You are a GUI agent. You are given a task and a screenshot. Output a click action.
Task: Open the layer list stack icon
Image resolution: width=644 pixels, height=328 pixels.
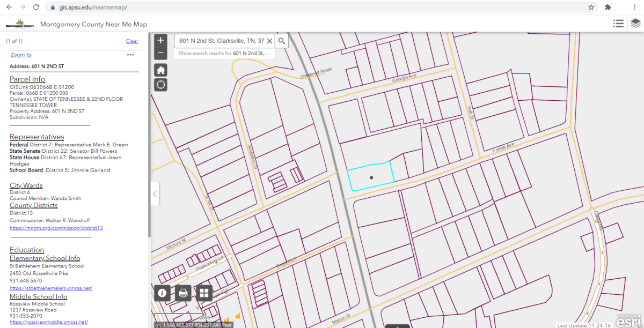coord(635,24)
